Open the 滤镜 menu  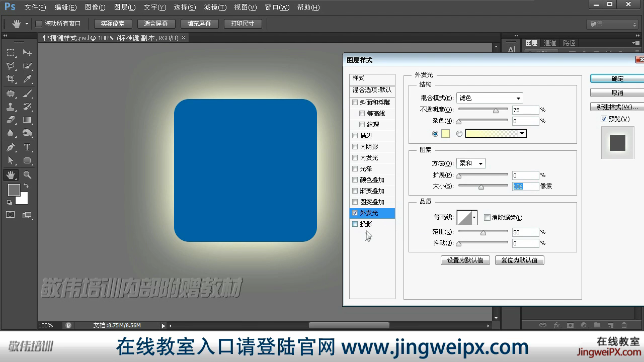point(215,8)
